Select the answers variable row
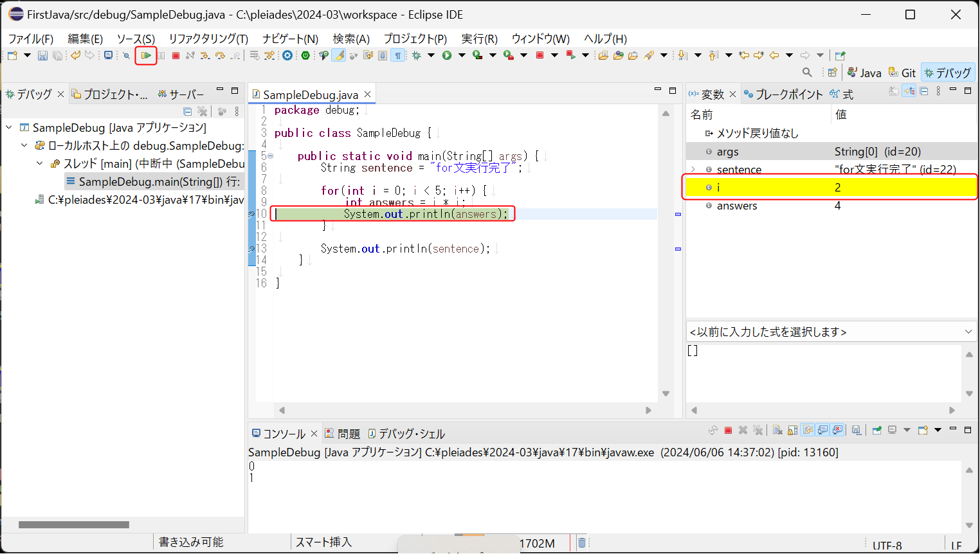Screen dimensions: 980x554 click(831, 206)
